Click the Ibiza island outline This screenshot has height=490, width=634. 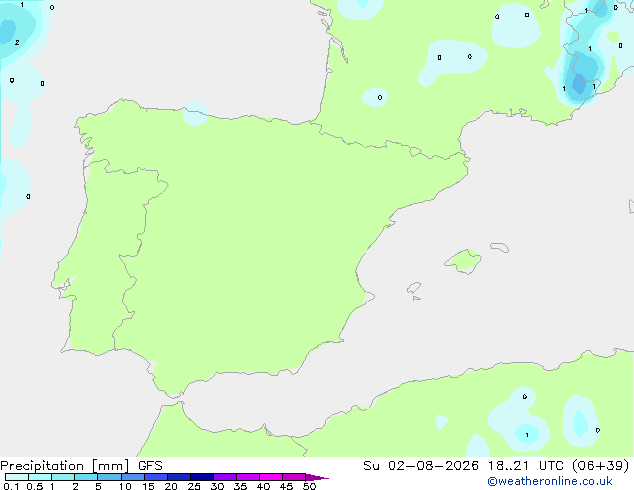point(414,288)
